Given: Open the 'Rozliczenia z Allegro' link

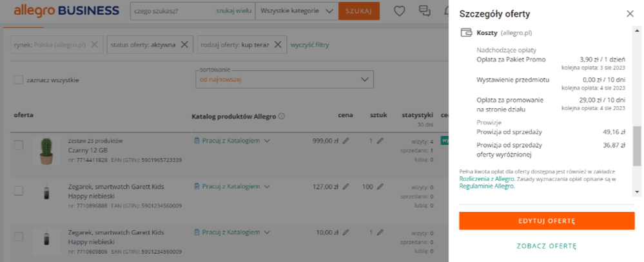Looking at the screenshot, I should click(x=487, y=179).
